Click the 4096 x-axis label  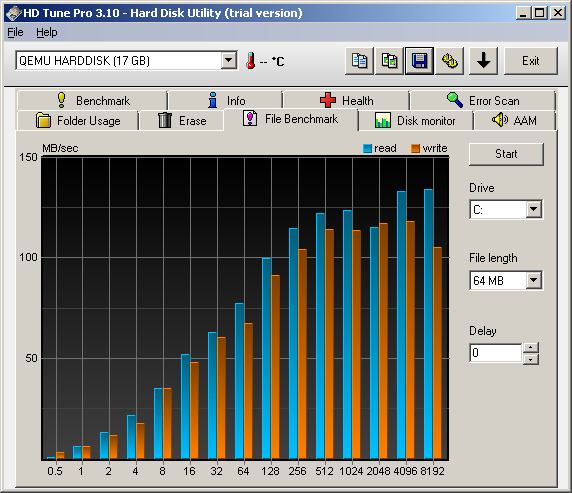tap(405, 471)
